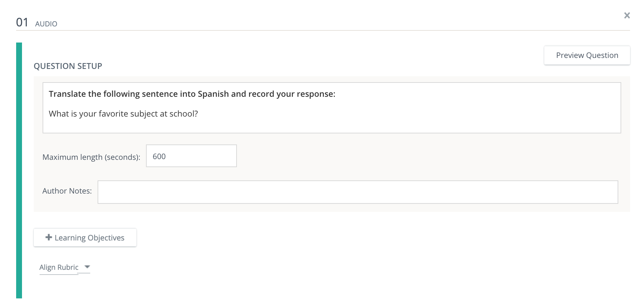Click the X close icon
Viewport: 644px width, 305px height.
(x=627, y=15)
